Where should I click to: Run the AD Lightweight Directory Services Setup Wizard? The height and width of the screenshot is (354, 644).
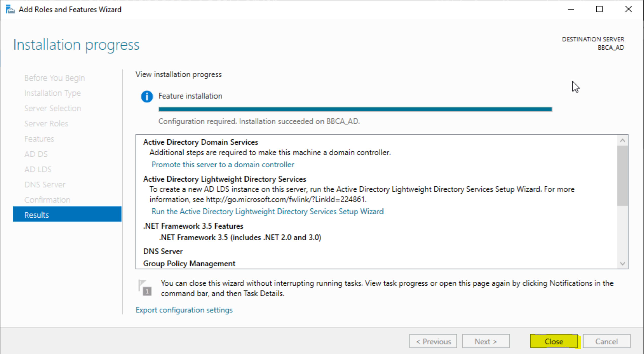tap(268, 212)
